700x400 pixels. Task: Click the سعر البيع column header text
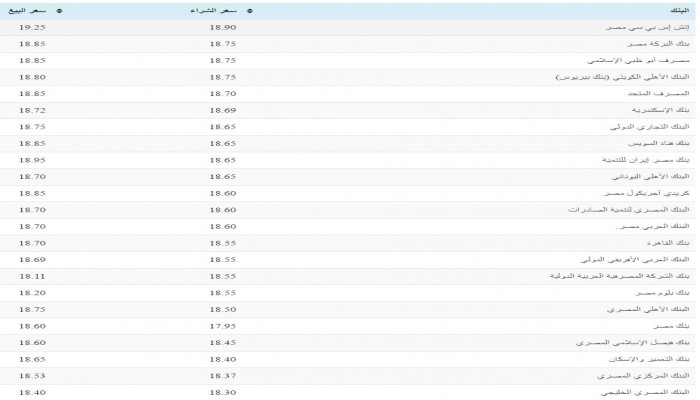33,11
